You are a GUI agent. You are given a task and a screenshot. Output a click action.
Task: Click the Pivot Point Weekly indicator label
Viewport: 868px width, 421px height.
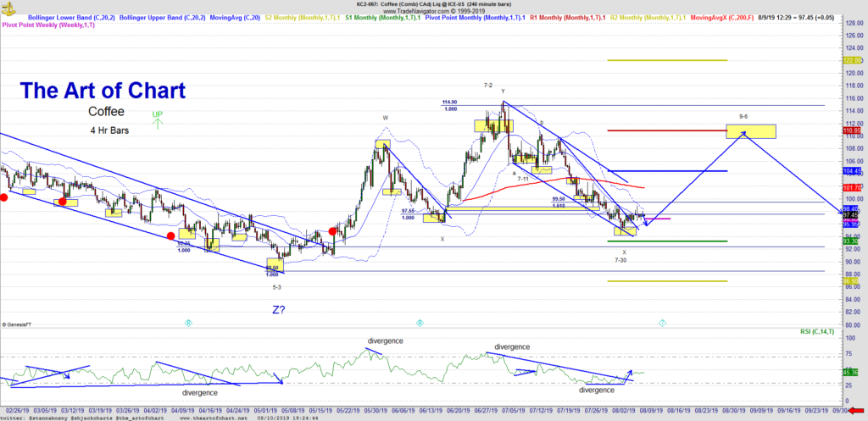[49, 26]
